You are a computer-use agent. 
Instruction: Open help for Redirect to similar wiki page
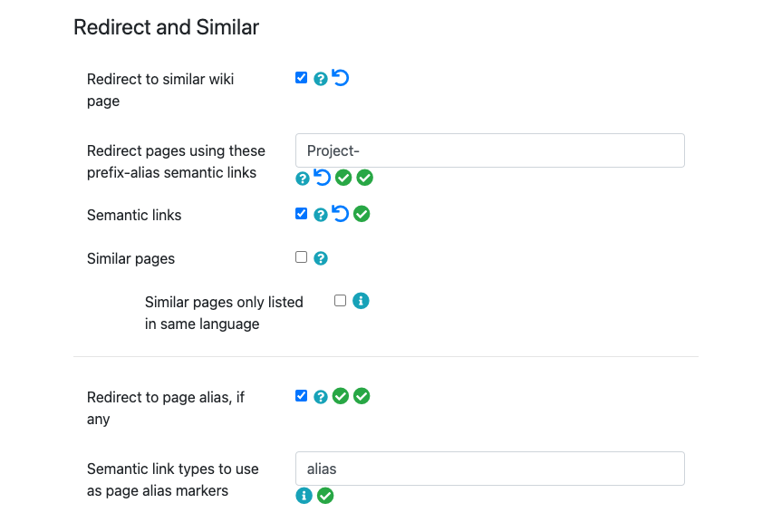(x=321, y=79)
